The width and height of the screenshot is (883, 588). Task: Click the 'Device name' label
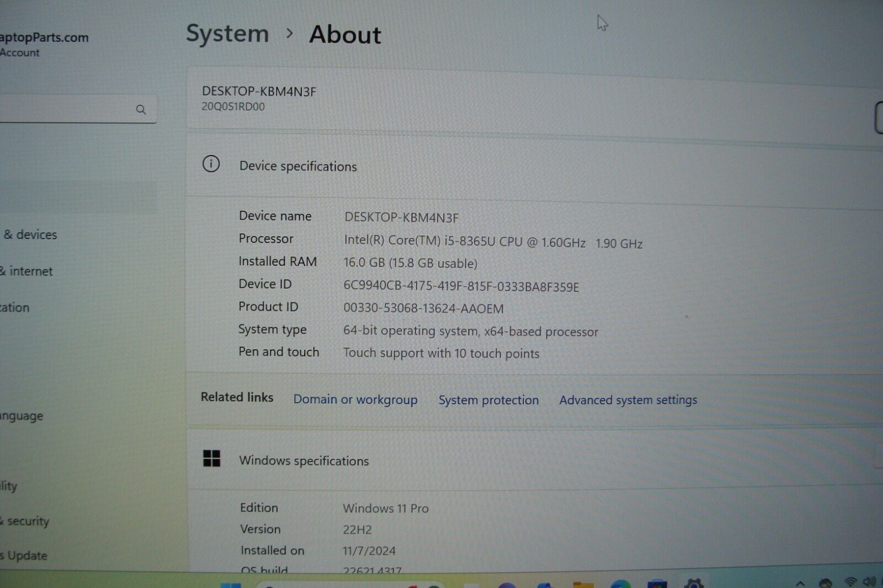[x=275, y=216]
